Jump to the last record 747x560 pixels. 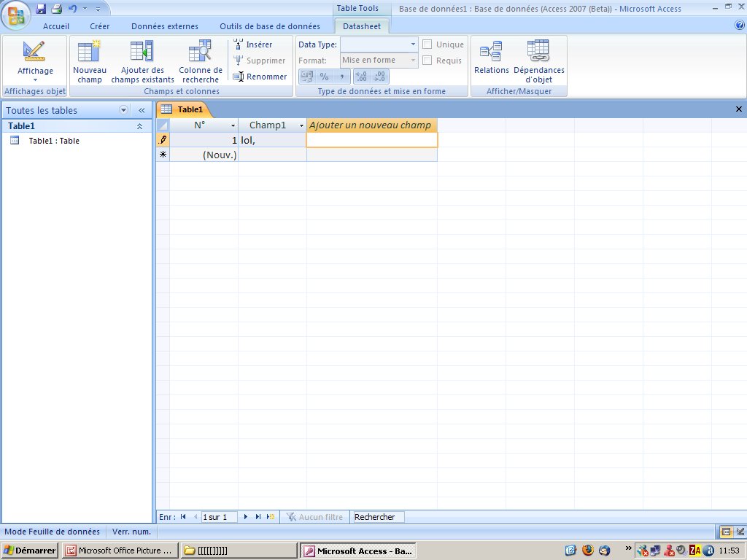pos(258,517)
